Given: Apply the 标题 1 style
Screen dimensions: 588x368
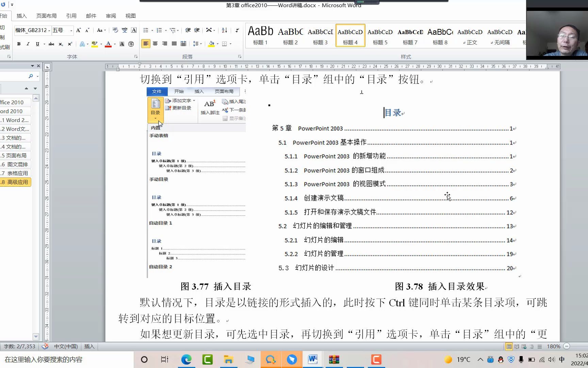Looking at the screenshot, I should [x=260, y=35].
